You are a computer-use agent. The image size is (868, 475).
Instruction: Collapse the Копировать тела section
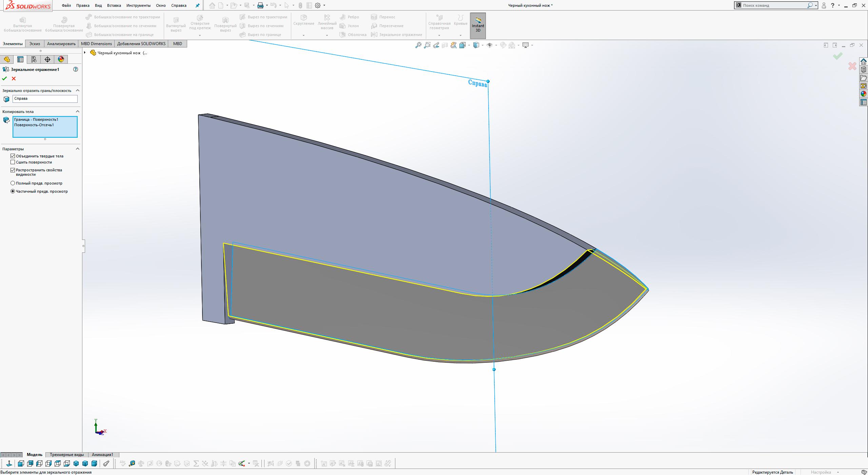point(77,111)
